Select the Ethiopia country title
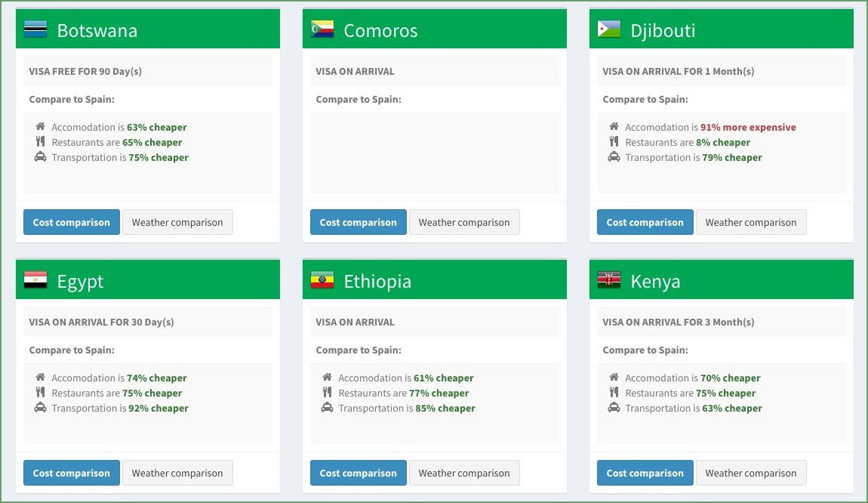 pos(377,281)
